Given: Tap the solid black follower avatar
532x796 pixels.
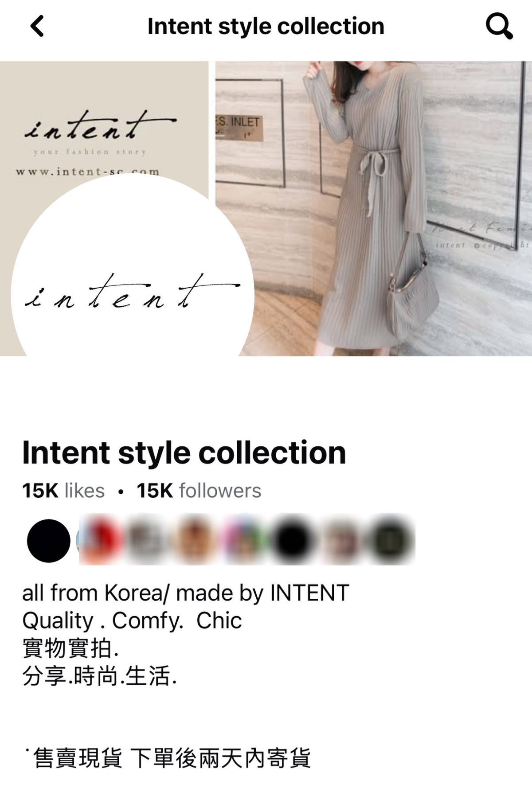Looking at the screenshot, I should (49, 541).
